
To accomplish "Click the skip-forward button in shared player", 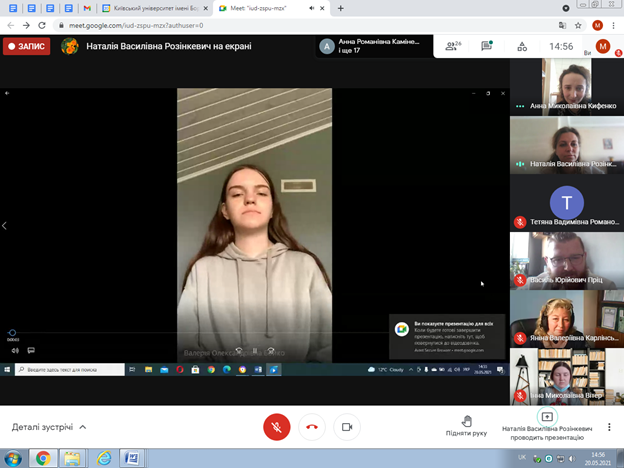I will pyautogui.click(x=271, y=351).
